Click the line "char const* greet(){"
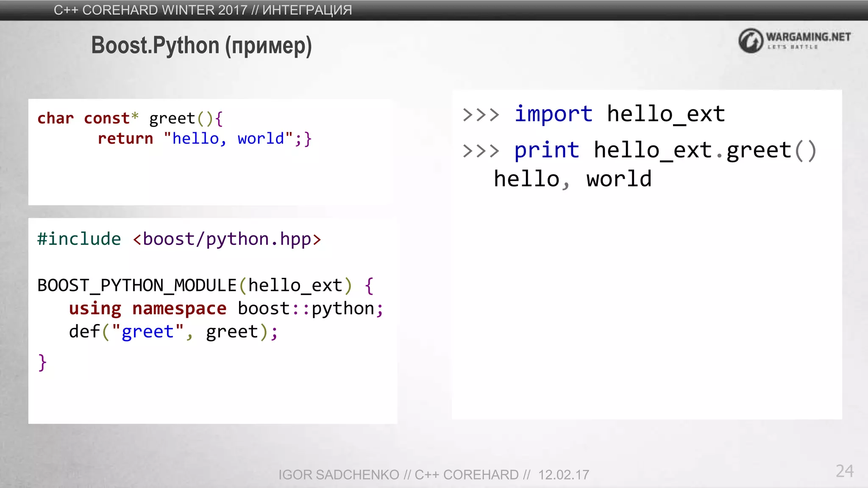The width and height of the screenshot is (868, 488). coord(130,118)
